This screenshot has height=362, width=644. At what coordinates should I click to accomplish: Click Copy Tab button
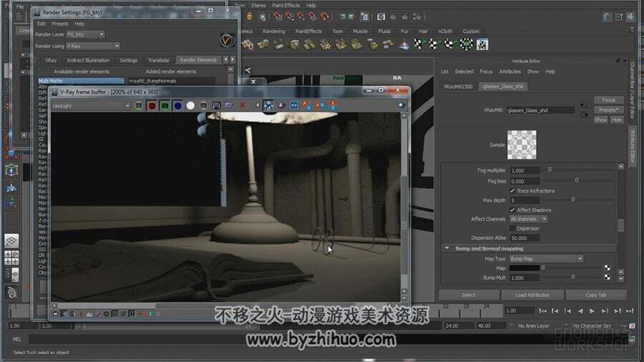(x=596, y=295)
